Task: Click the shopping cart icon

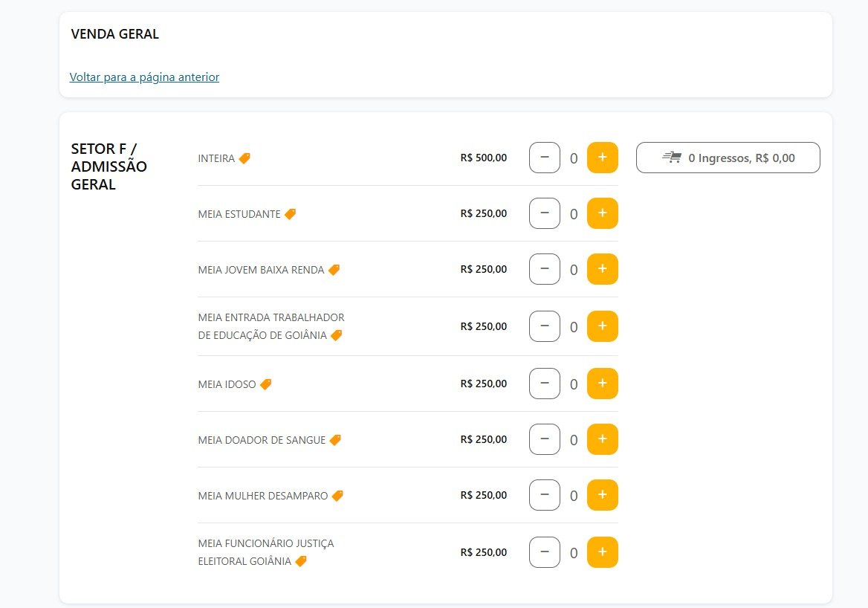Action: [672, 158]
